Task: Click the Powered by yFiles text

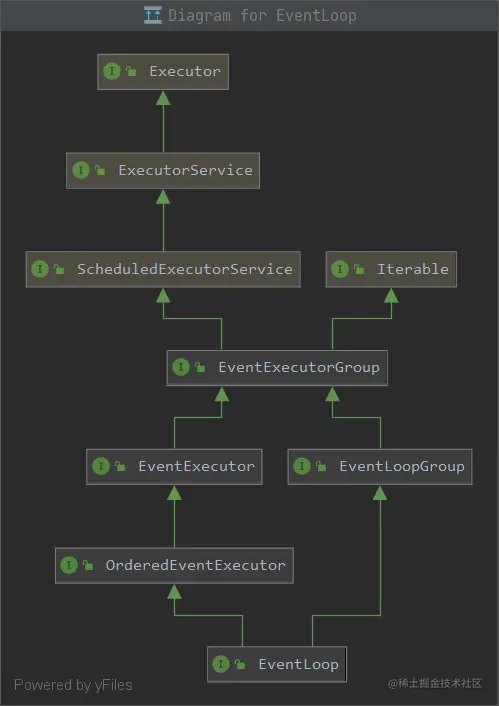Action: (x=73, y=685)
